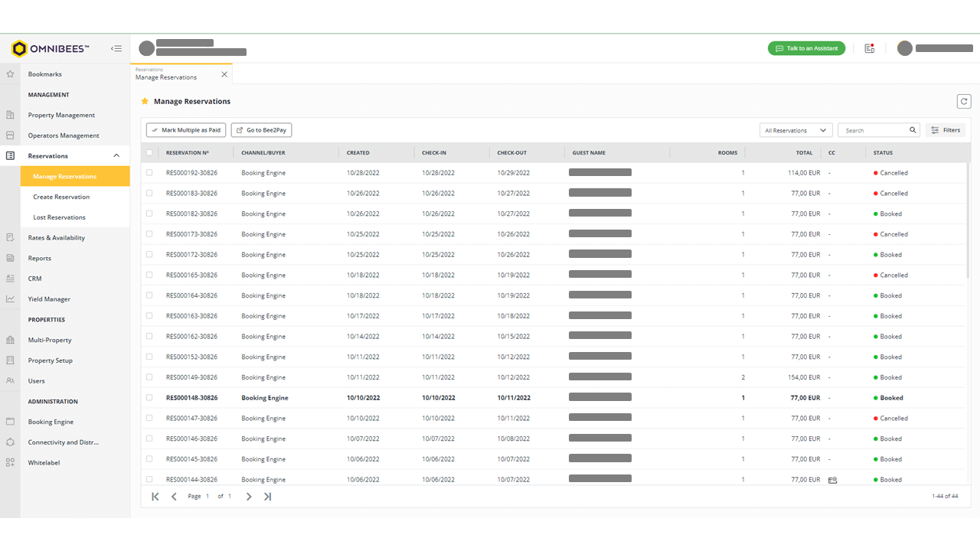Toggle the Manage Reservations bookmark star
The height and width of the screenshot is (551, 980).
(145, 101)
